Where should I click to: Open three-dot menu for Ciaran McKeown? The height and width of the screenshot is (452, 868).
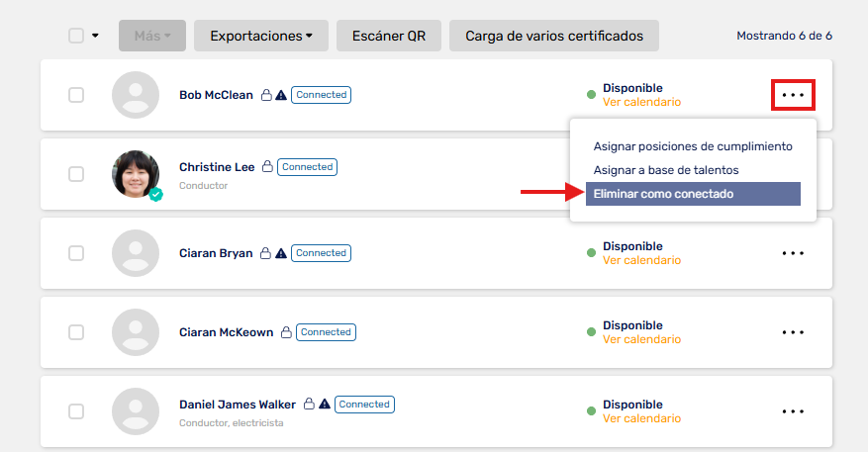pyautogui.click(x=793, y=332)
